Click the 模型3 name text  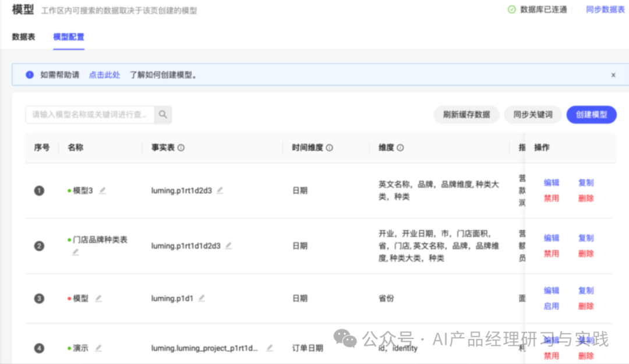tap(83, 190)
